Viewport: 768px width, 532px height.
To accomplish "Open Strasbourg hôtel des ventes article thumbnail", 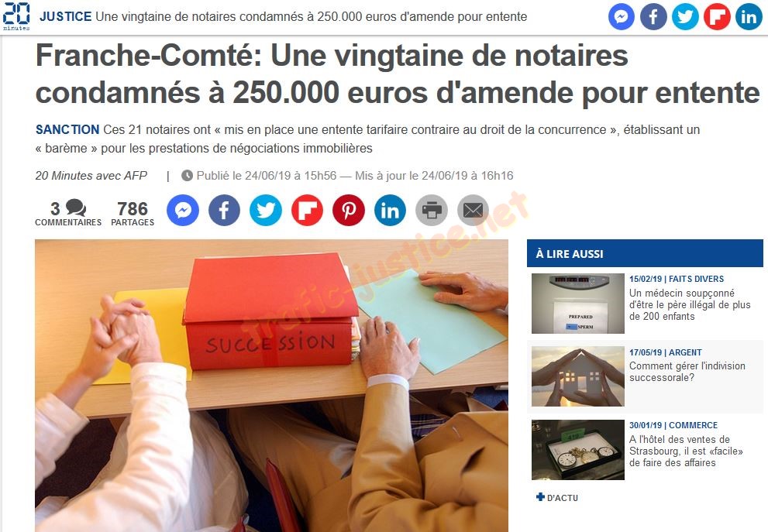I will click(578, 450).
